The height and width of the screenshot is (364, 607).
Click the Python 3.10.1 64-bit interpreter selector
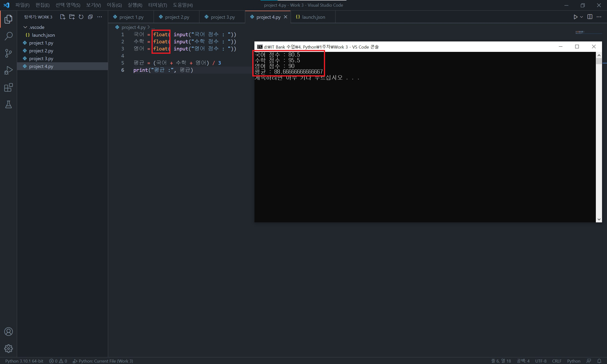click(x=24, y=361)
